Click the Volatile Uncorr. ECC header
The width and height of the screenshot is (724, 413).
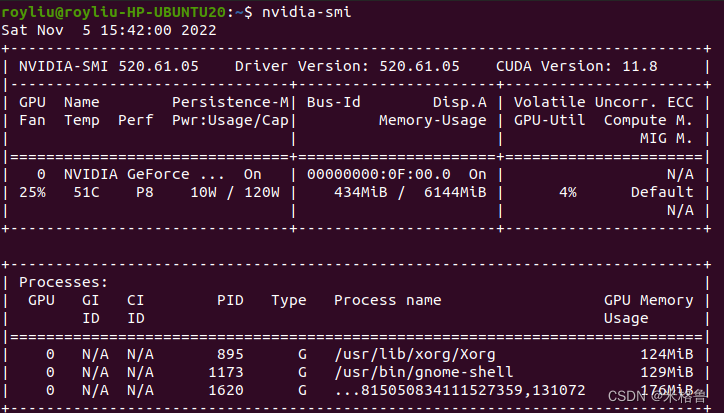[603, 102]
